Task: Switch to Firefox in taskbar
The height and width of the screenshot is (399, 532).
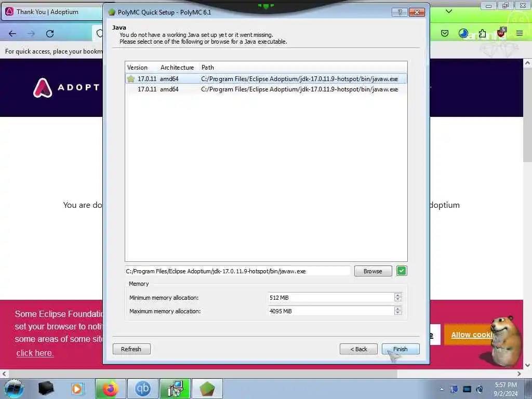Action: (x=110, y=389)
